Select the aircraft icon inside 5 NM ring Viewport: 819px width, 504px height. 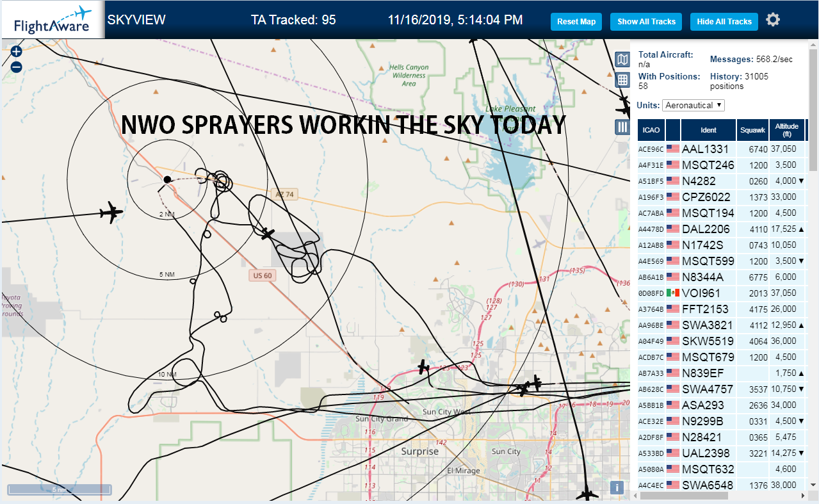click(x=111, y=213)
